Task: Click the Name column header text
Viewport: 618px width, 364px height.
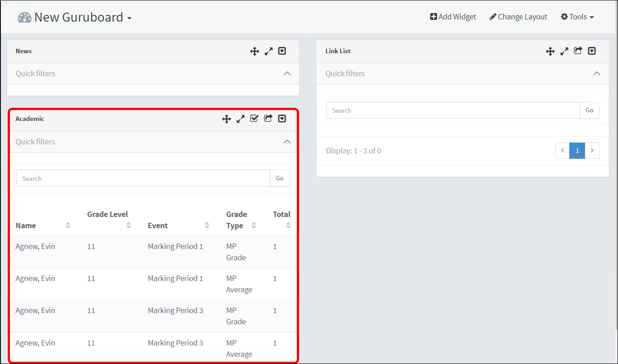Action: [26, 226]
